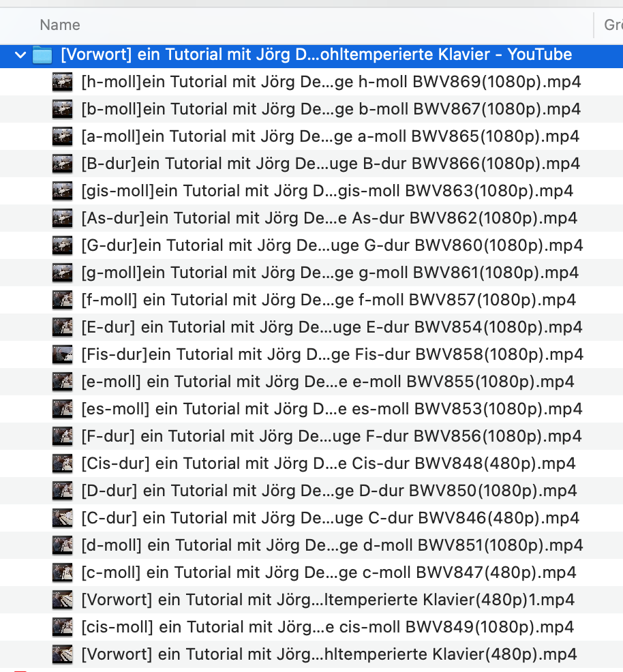This screenshot has width=623, height=672.
Task: Select file name Fis-dur BWV858(1080p).mp4
Action: [x=333, y=354]
